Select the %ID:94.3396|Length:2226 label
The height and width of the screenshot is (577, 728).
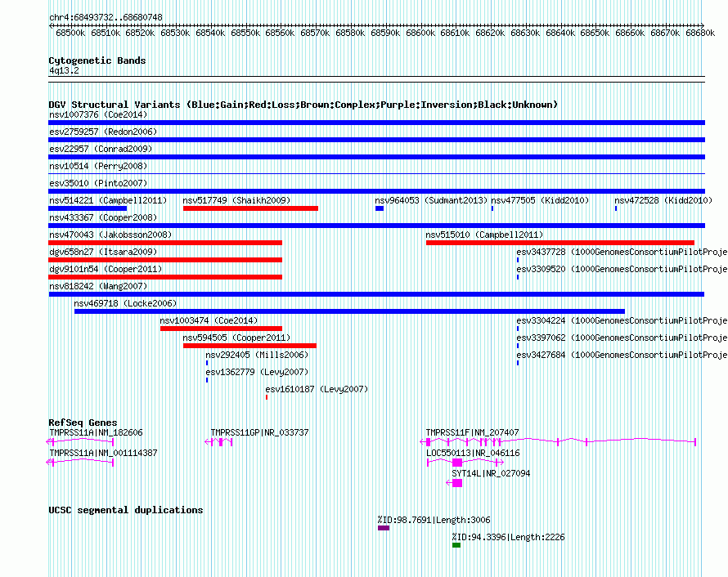click(x=509, y=537)
